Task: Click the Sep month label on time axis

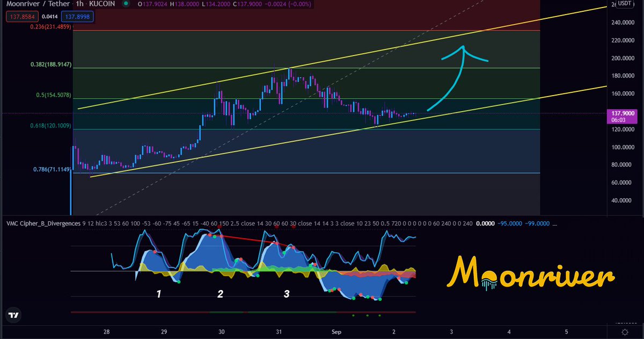Action: 336,331
